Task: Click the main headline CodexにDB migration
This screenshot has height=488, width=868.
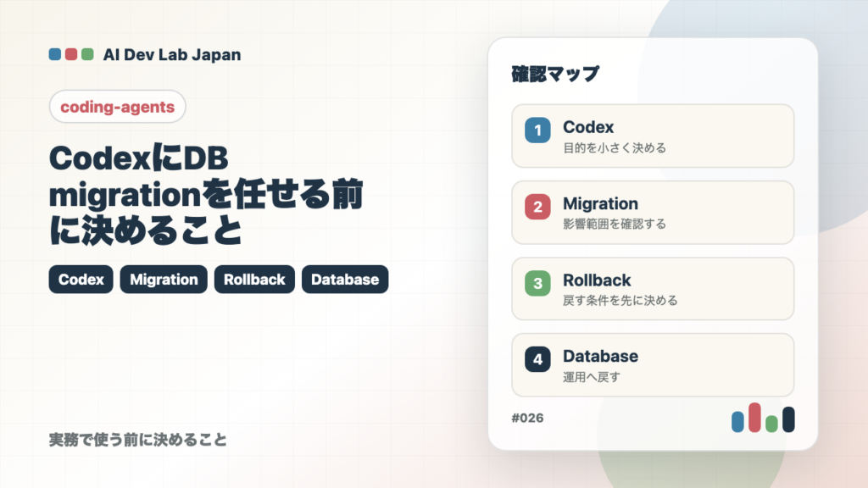Action: (206, 194)
